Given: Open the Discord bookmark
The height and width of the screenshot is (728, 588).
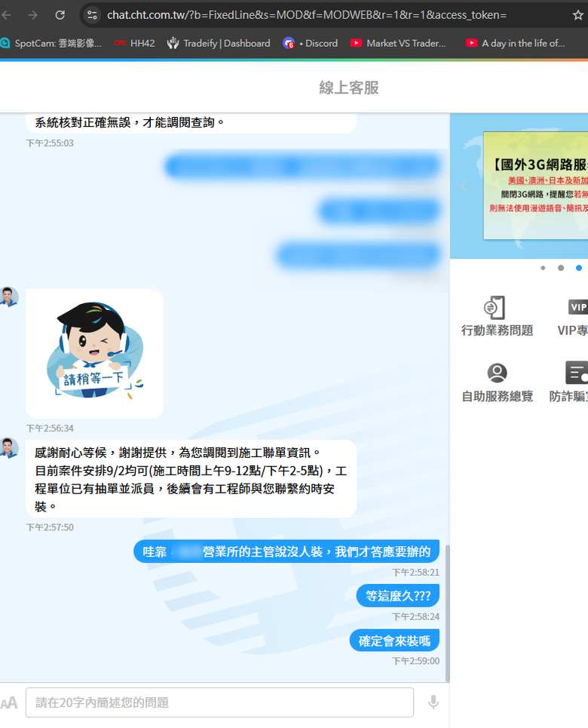Looking at the screenshot, I should [310, 43].
